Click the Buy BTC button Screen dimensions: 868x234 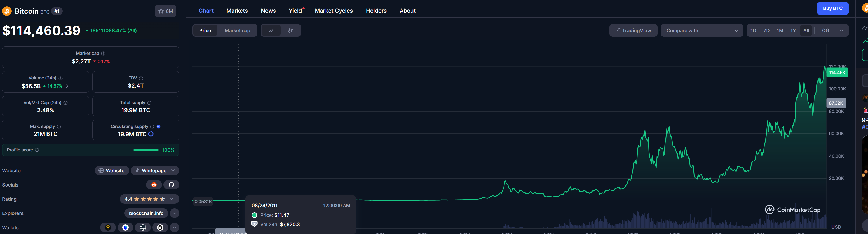[833, 8]
